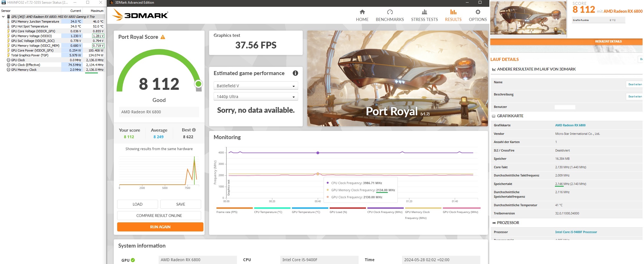Toggle GPU Temperature series in Monitoring legend

point(310,210)
